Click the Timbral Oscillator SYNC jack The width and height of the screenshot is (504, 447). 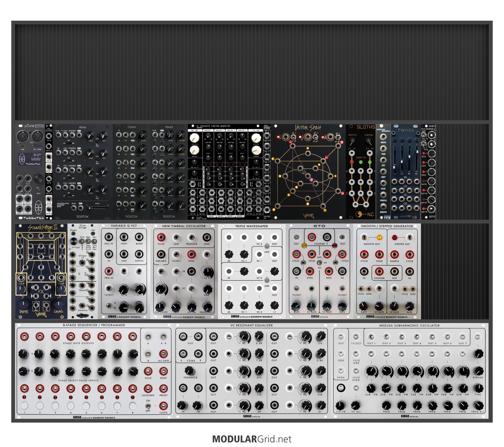click(x=192, y=254)
